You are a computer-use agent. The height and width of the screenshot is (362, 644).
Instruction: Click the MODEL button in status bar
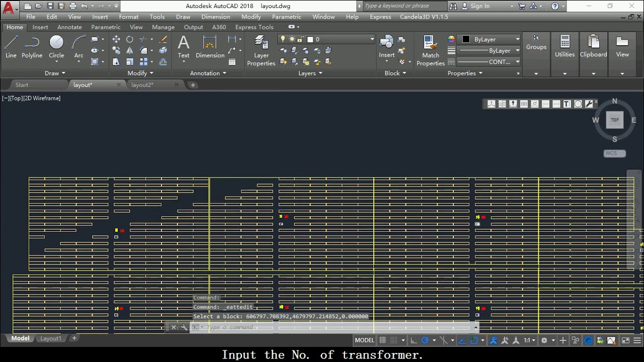(x=364, y=340)
